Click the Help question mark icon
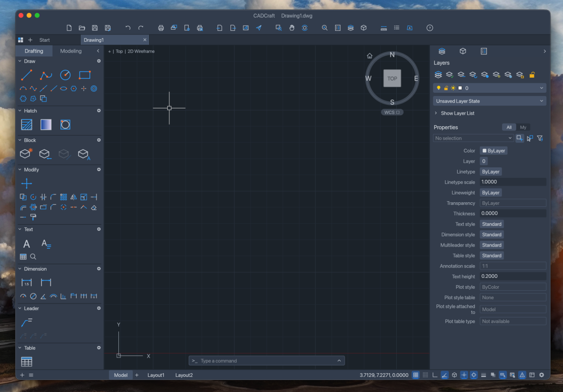The image size is (563, 392). click(x=430, y=28)
